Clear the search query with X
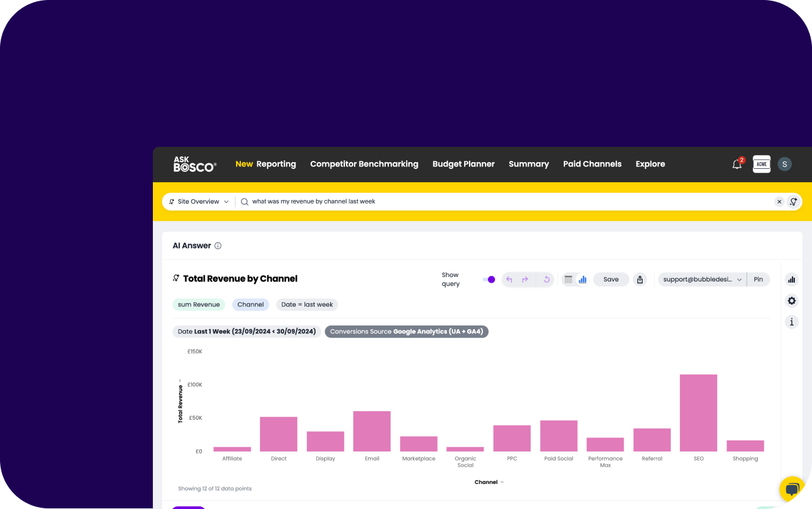 click(x=779, y=202)
